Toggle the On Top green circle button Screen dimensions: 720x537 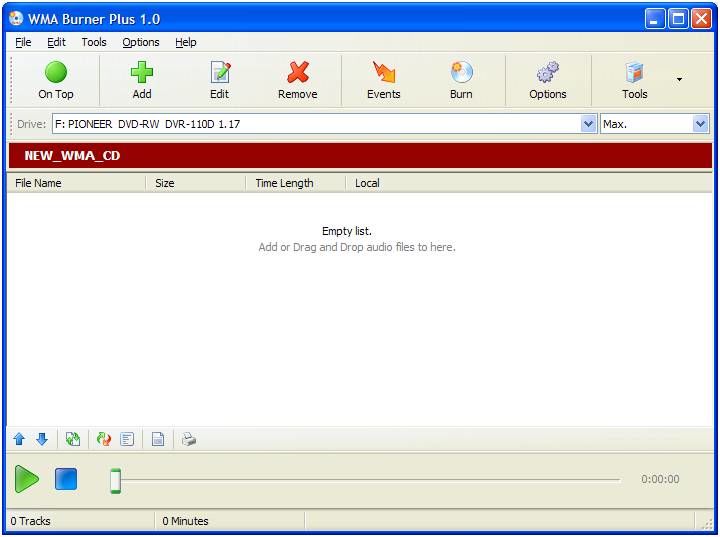click(56, 72)
